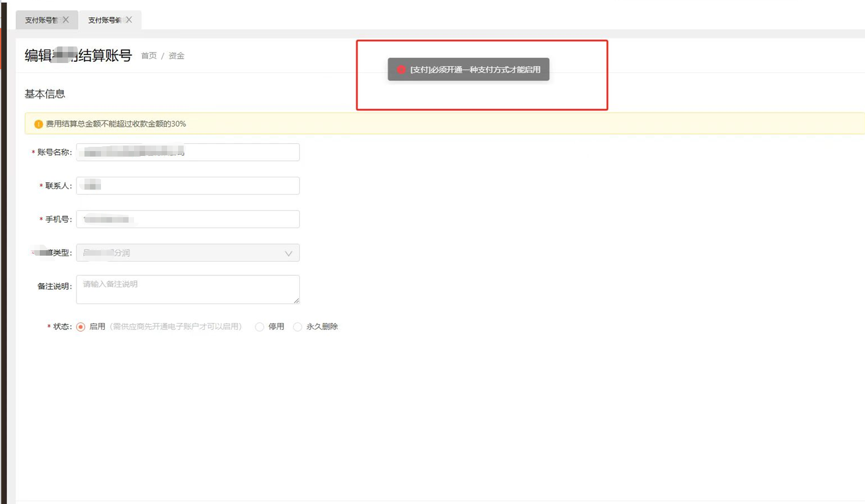Viewport: 865px width, 504px height.
Task: Close the second 支付账号 tab
Action: click(129, 20)
